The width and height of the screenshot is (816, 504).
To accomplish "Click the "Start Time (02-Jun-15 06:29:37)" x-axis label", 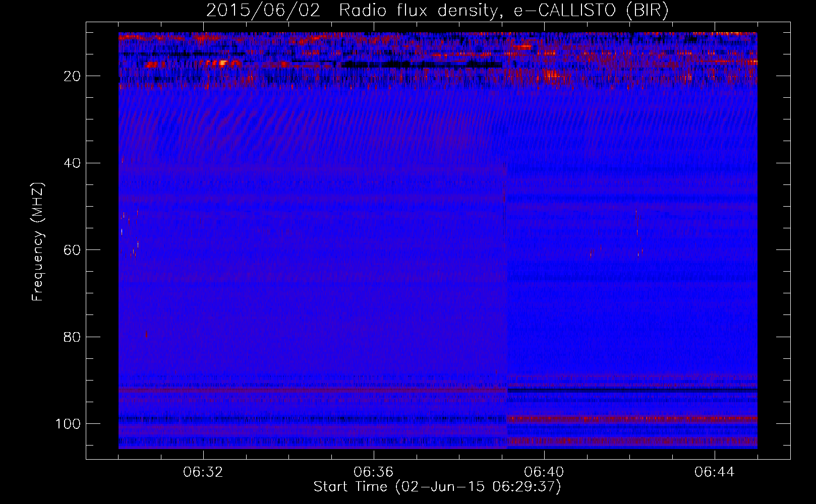I will point(437,487).
